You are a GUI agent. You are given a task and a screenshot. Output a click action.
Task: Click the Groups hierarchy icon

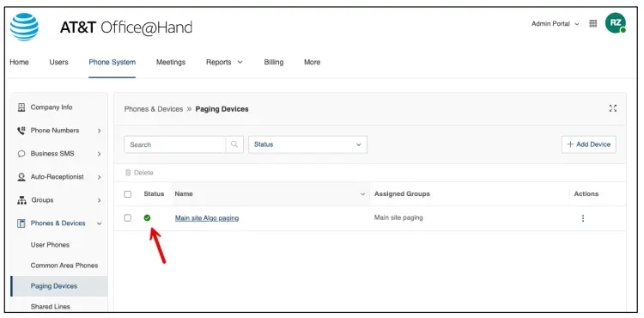(x=21, y=200)
